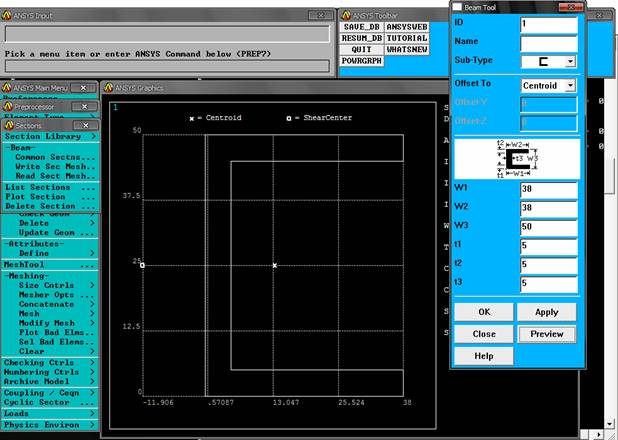The image size is (618, 440).
Task: Expand Archive Model submenu
Action: (50, 382)
